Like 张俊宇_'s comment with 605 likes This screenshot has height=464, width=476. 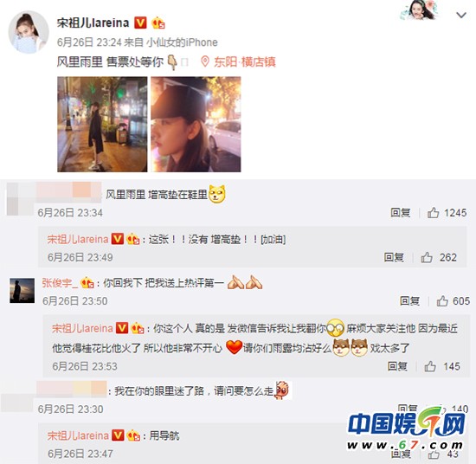(442, 301)
